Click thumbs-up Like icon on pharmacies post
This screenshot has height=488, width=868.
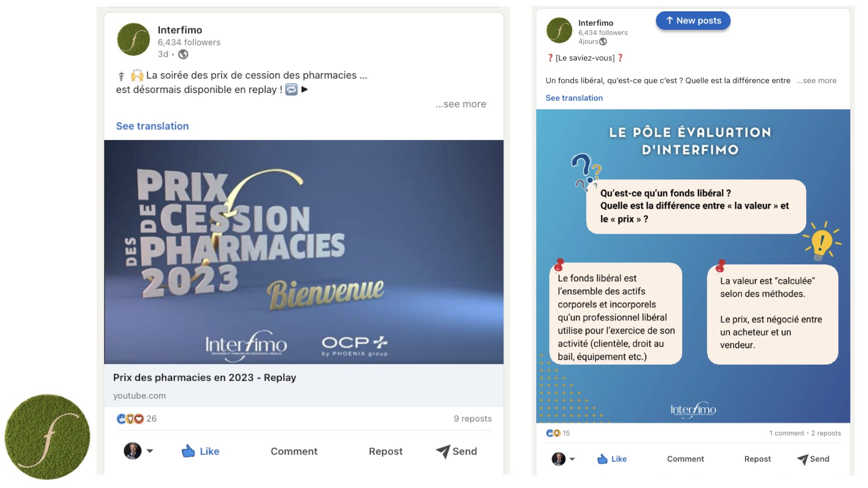click(188, 451)
